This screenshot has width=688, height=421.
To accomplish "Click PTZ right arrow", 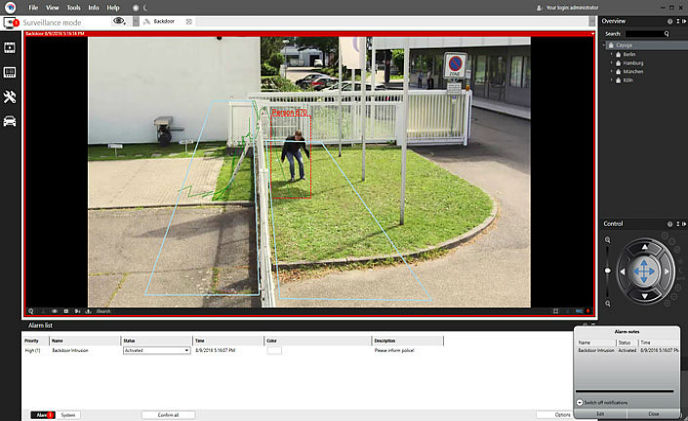I will click(667, 272).
